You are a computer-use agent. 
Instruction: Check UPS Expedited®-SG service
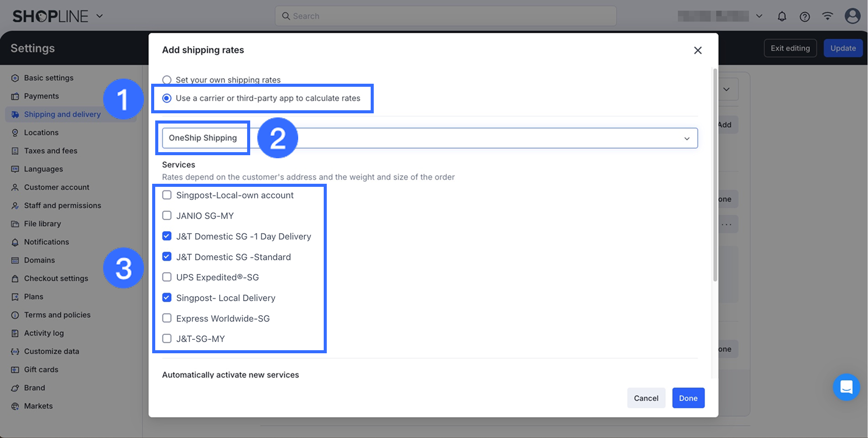tap(166, 277)
